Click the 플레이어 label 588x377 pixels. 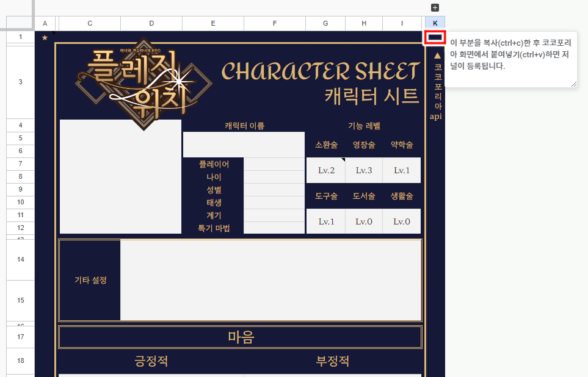click(214, 164)
